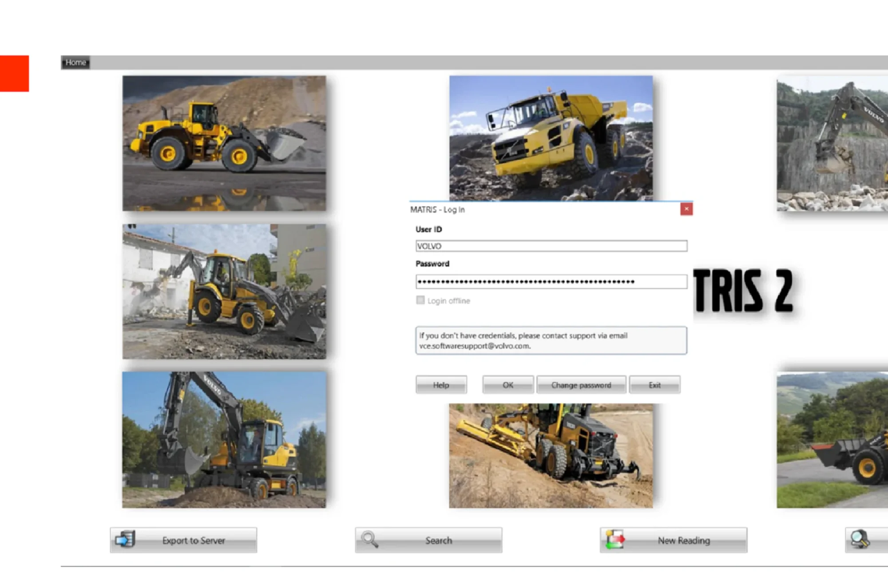This screenshot has height=588, width=888.
Task: Click the Search button label
Action: point(439,541)
